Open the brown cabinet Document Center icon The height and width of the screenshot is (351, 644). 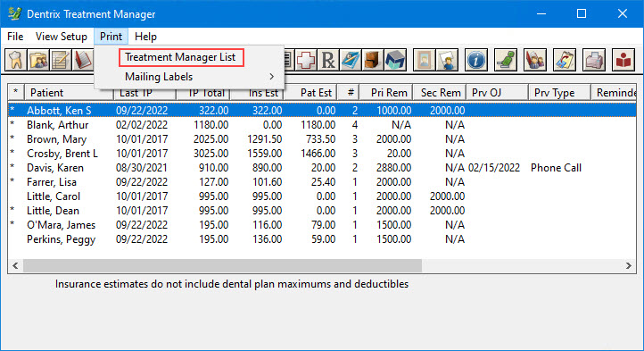pos(373,61)
